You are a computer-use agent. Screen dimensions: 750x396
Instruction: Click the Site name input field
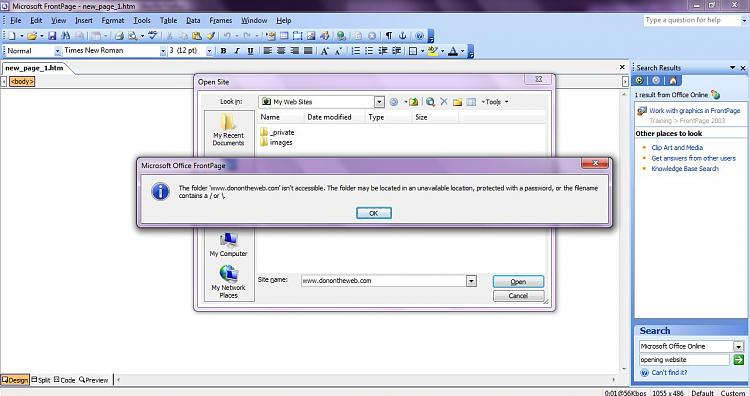point(384,281)
